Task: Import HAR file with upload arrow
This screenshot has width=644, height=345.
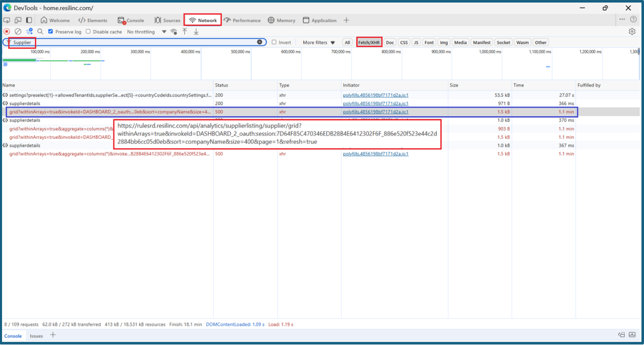Action: coord(185,32)
